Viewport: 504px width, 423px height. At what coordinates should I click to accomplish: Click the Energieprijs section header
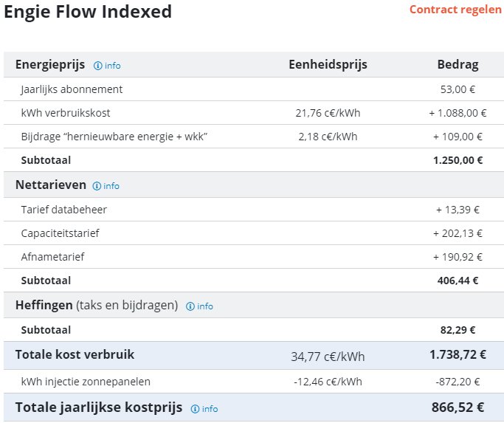click(x=50, y=65)
